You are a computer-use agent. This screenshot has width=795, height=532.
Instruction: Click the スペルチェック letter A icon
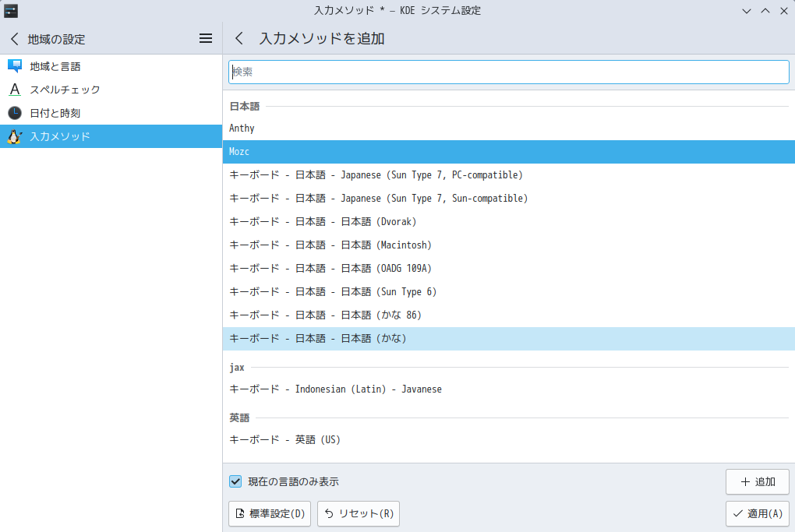[x=15, y=90]
